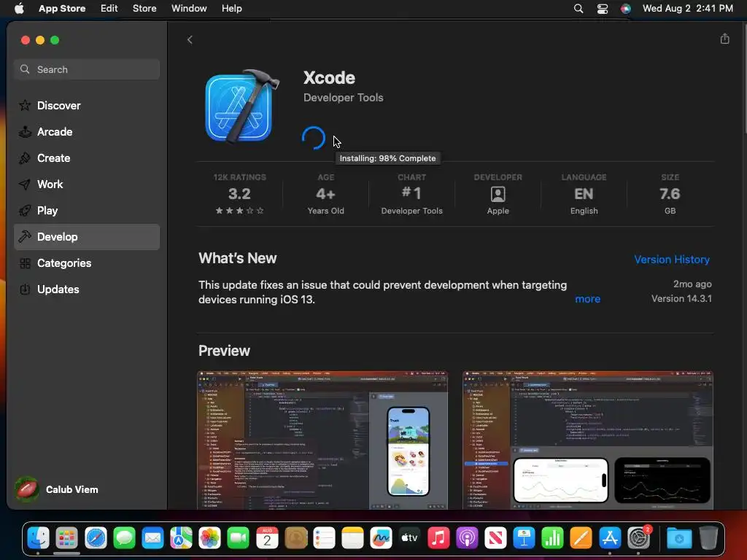
Task: Open Version History link
Action: pyautogui.click(x=672, y=260)
